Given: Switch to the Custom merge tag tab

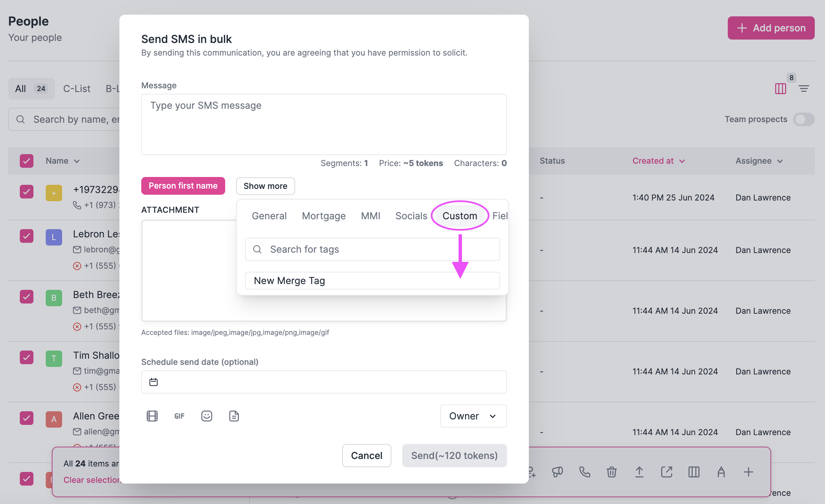Looking at the screenshot, I should coord(460,216).
